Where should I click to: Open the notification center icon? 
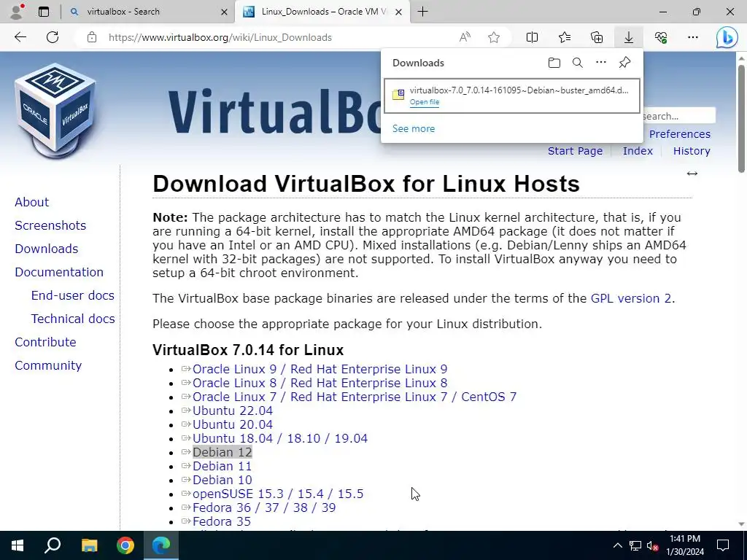(723, 545)
